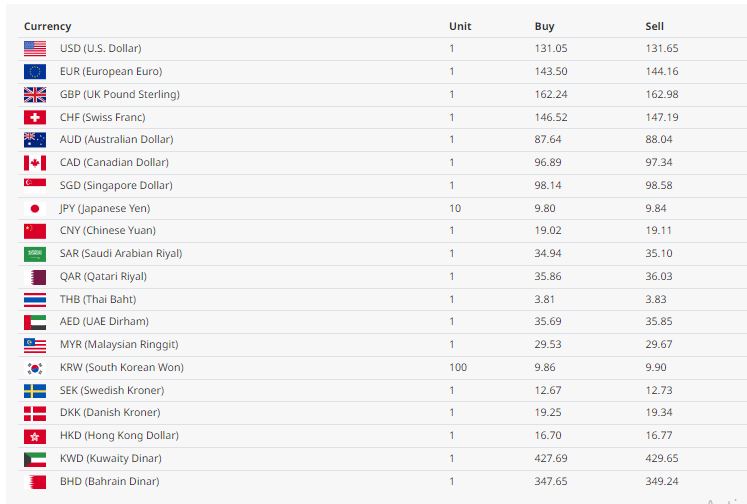
Task: Click the Hong Kong flag icon
Action: [x=35, y=436]
